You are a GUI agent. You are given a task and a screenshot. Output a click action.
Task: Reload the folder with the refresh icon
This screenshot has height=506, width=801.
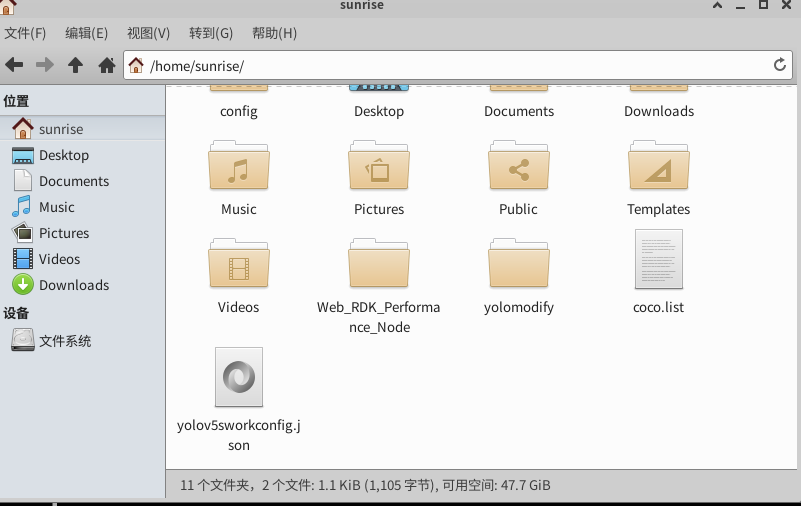coord(780,65)
